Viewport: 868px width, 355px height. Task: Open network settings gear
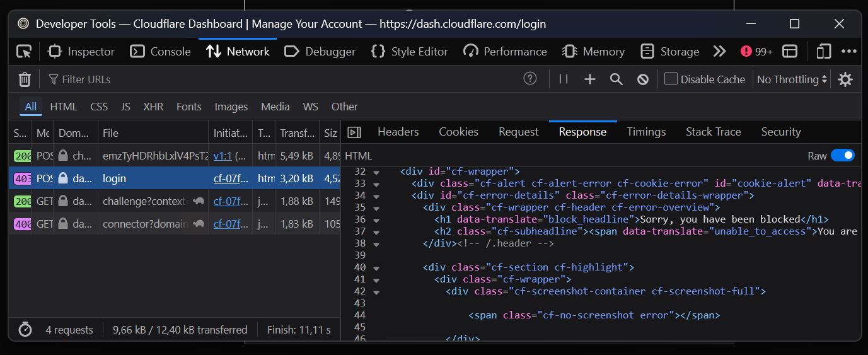845,79
